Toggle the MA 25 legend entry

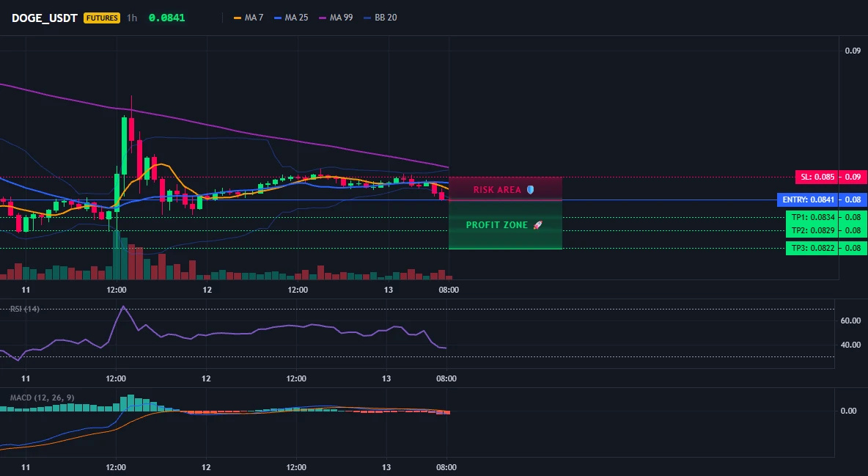(x=291, y=18)
